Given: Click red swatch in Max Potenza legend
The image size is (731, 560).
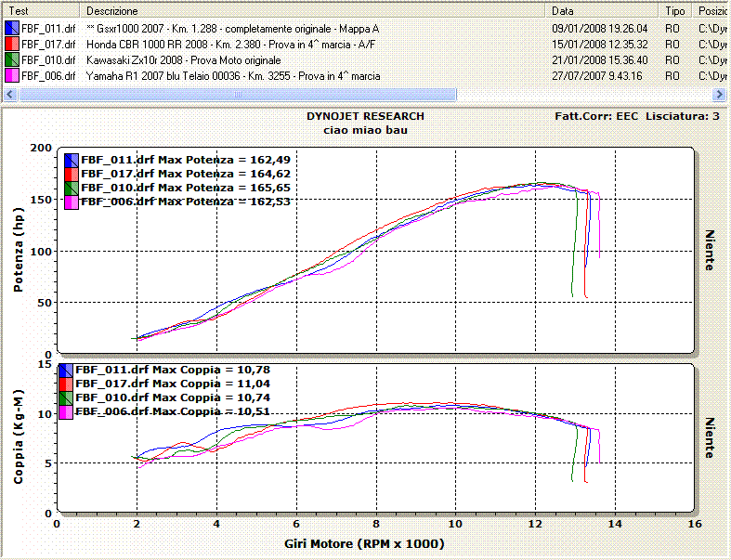Looking at the screenshot, I should (72, 175).
